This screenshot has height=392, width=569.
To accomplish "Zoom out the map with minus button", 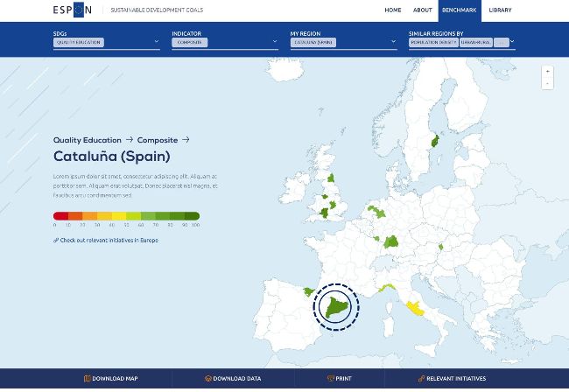I will (x=547, y=83).
